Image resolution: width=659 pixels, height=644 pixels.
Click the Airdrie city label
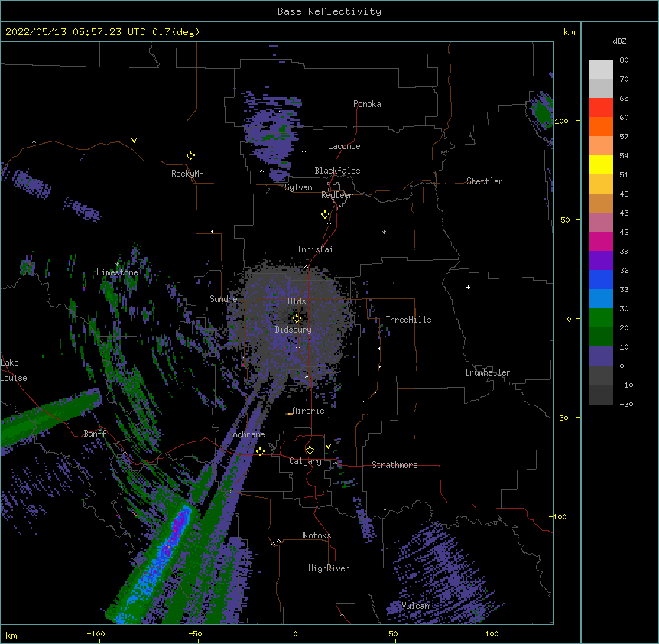308,411
